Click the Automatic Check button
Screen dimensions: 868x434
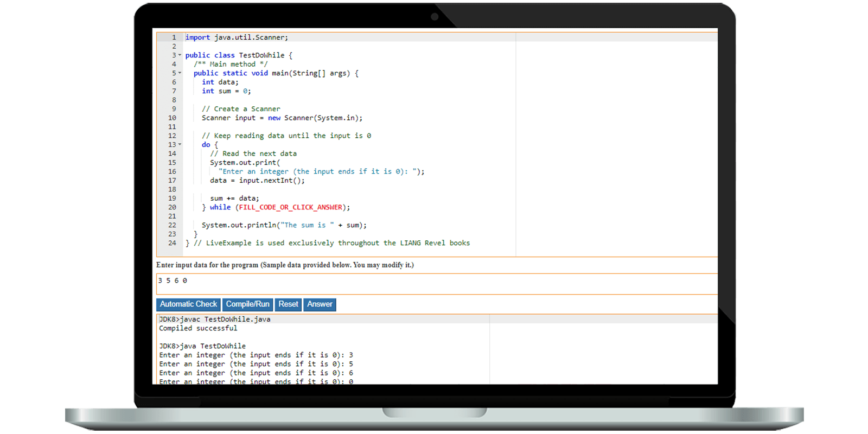click(188, 304)
